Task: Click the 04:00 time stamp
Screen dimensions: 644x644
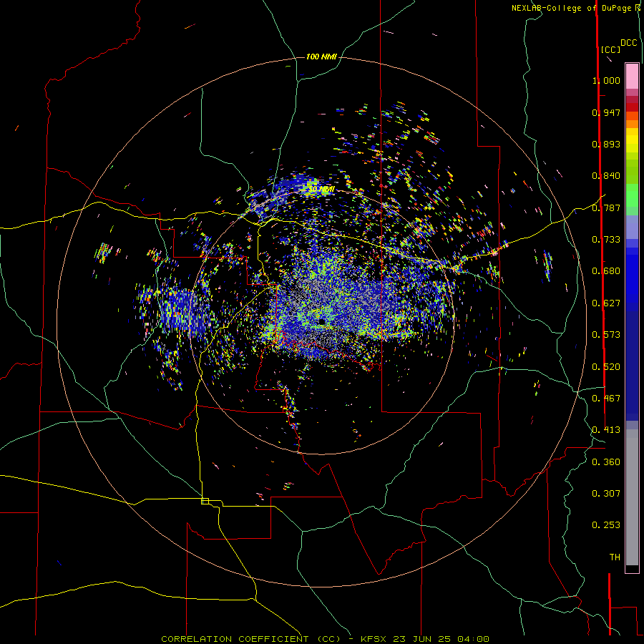Action: [x=472, y=639]
